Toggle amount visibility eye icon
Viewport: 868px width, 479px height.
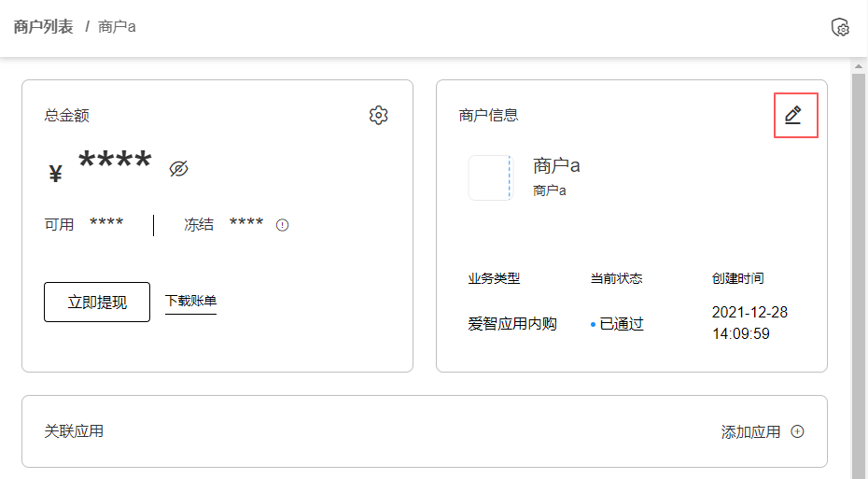[179, 168]
